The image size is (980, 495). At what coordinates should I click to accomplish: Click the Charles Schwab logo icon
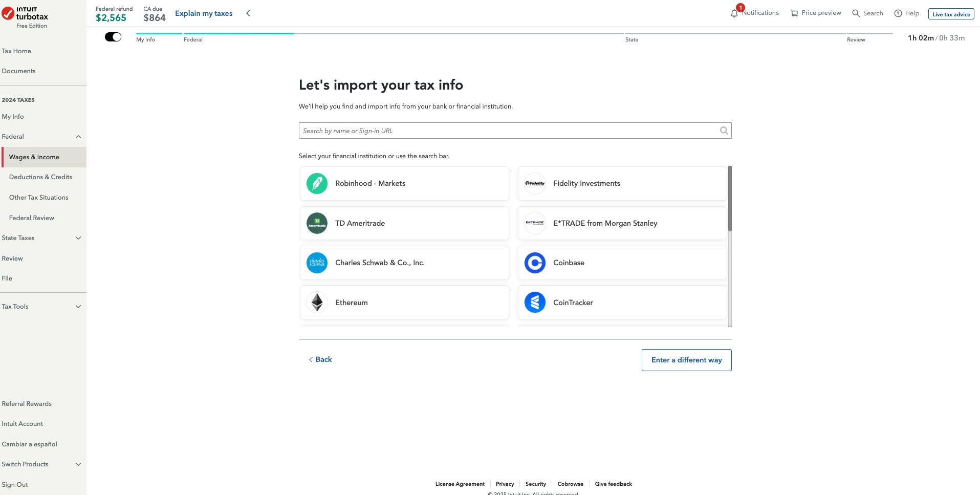[x=317, y=263]
